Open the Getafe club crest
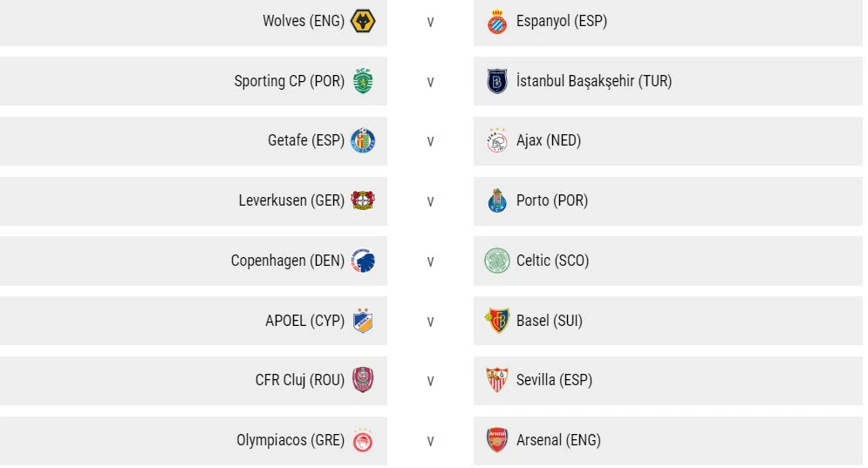This screenshot has width=868, height=468. click(363, 140)
